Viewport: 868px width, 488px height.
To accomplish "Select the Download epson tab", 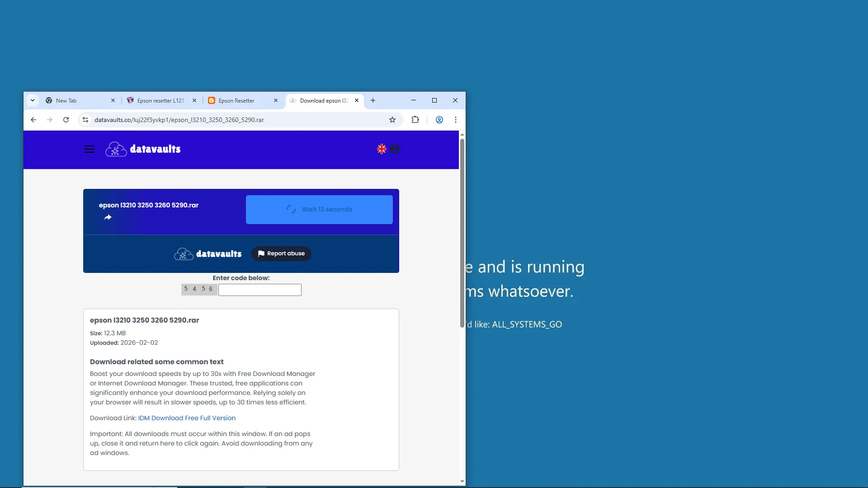I will click(x=325, y=100).
